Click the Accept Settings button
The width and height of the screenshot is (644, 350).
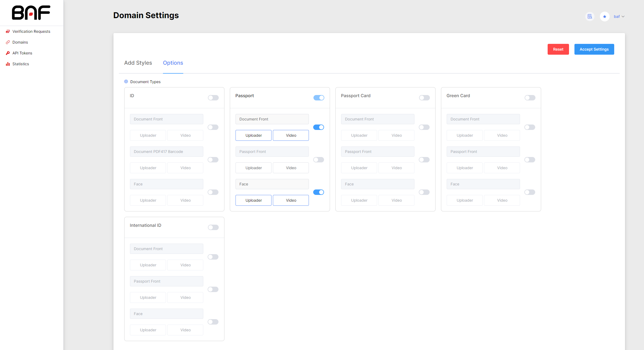[594, 49]
